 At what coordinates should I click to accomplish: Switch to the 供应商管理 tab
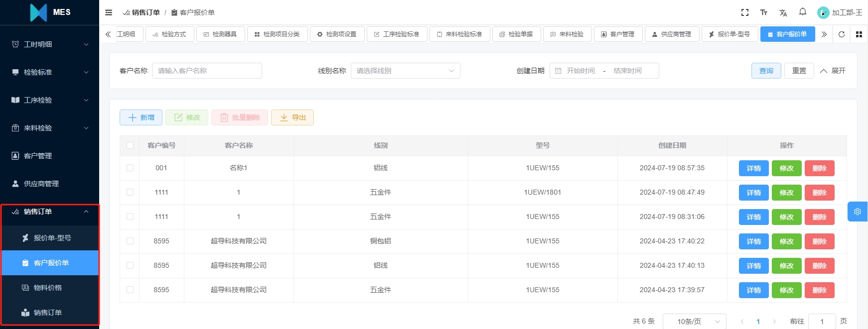672,34
